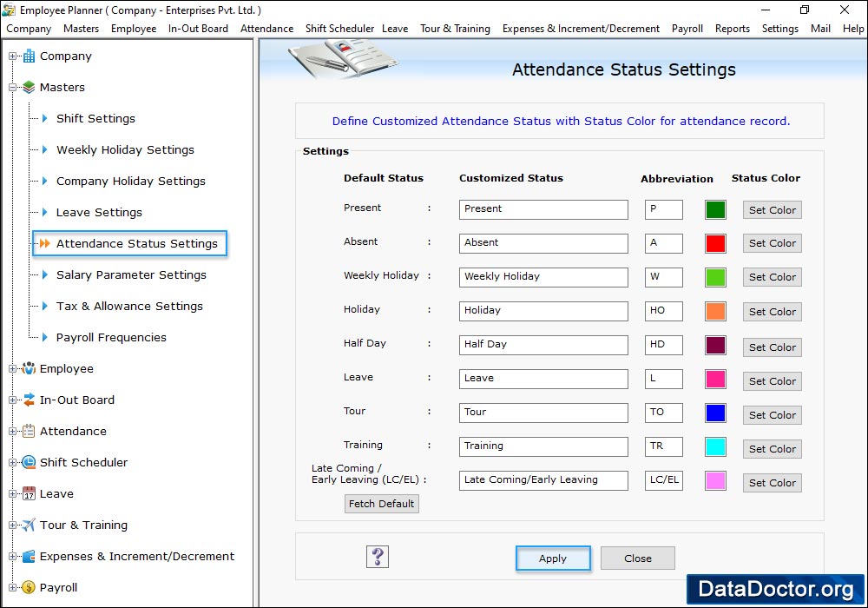Click the arrow icon beside Leave Settings
Viewport: 868px width, 608px height.
pyautogui.click(x=45, y=212)
